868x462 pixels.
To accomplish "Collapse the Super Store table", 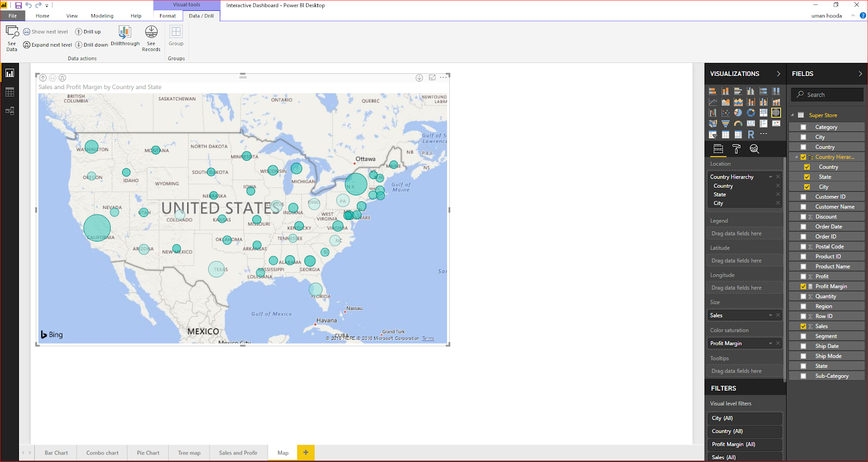I will (793, 115).
